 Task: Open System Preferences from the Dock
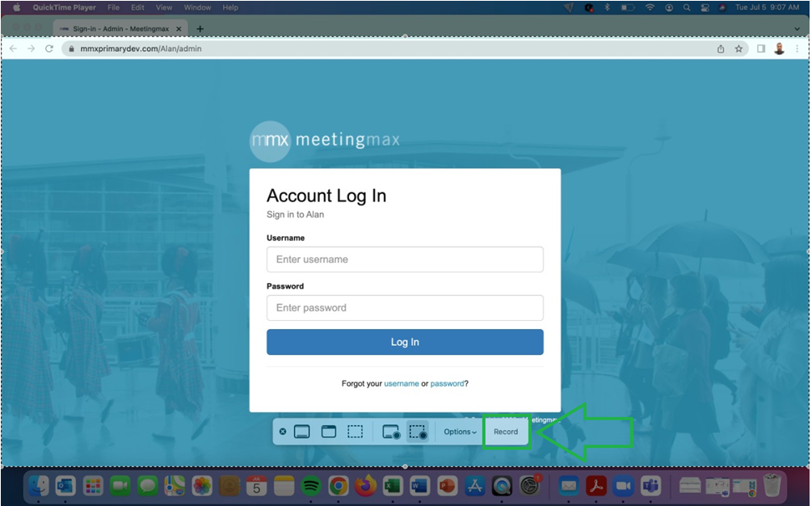pos(529,486)
